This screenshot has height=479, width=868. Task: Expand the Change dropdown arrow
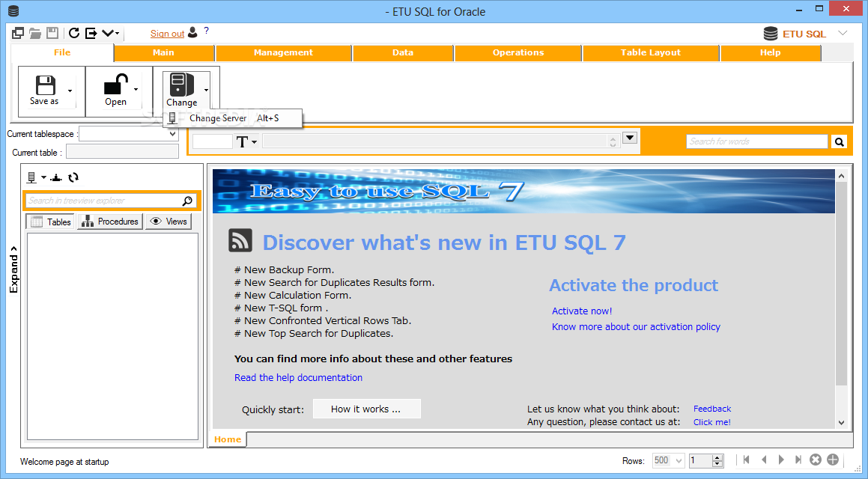[206, 90]
